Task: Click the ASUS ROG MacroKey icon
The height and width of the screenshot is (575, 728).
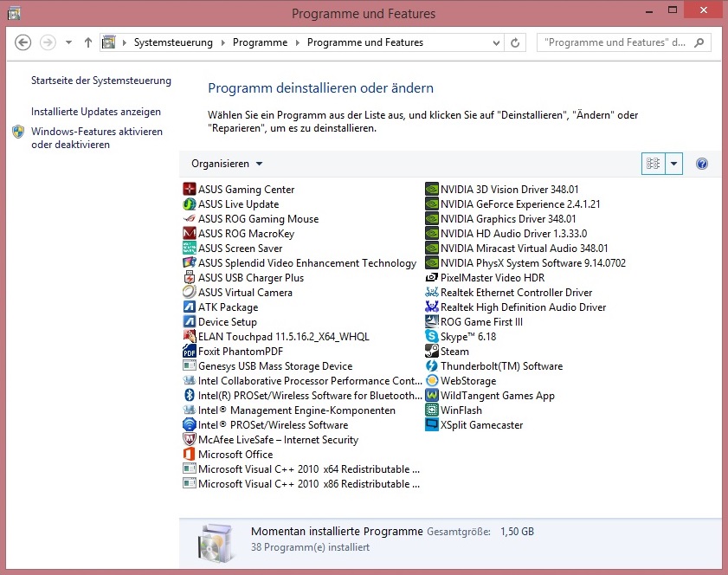Action: click(x=189, y=233)
